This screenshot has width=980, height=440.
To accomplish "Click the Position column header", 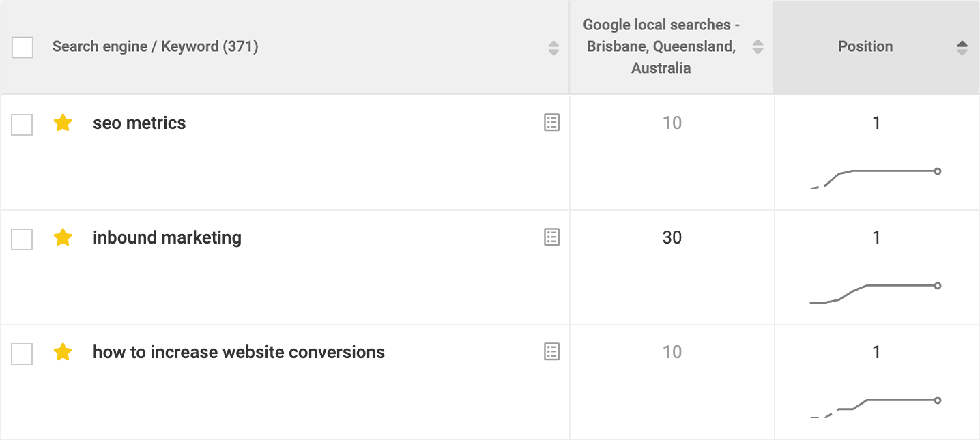I will click(x=865, y=46).
